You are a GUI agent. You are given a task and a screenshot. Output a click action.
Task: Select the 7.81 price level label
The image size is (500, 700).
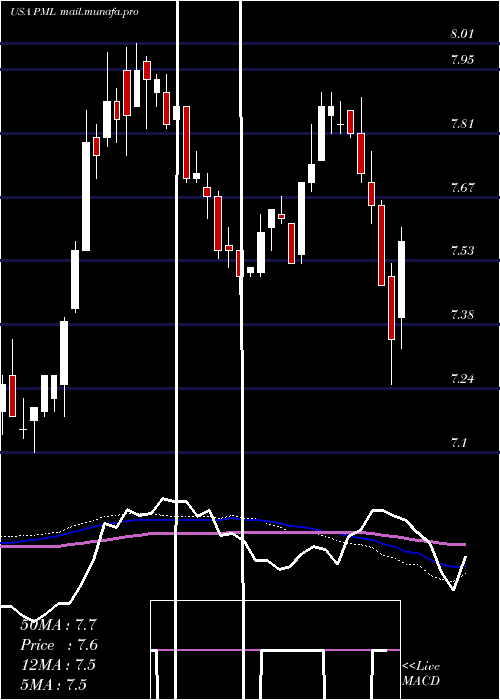coord(462,124)
